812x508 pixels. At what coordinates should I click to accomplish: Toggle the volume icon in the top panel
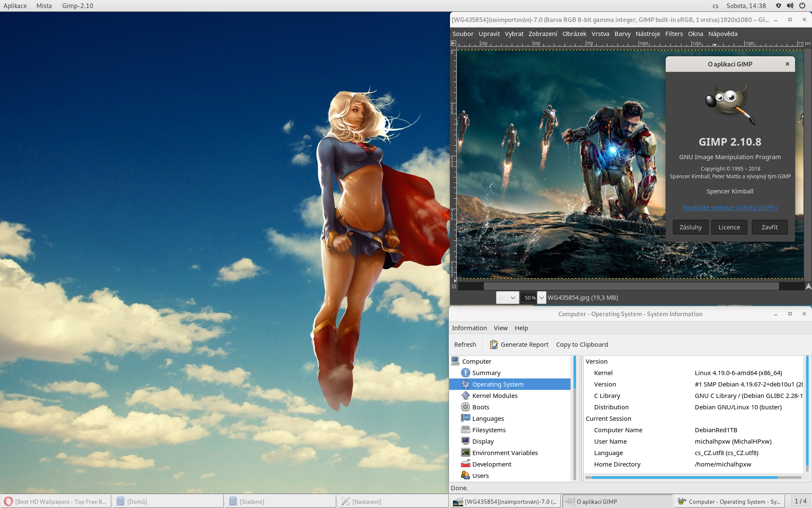pos(790,6)
